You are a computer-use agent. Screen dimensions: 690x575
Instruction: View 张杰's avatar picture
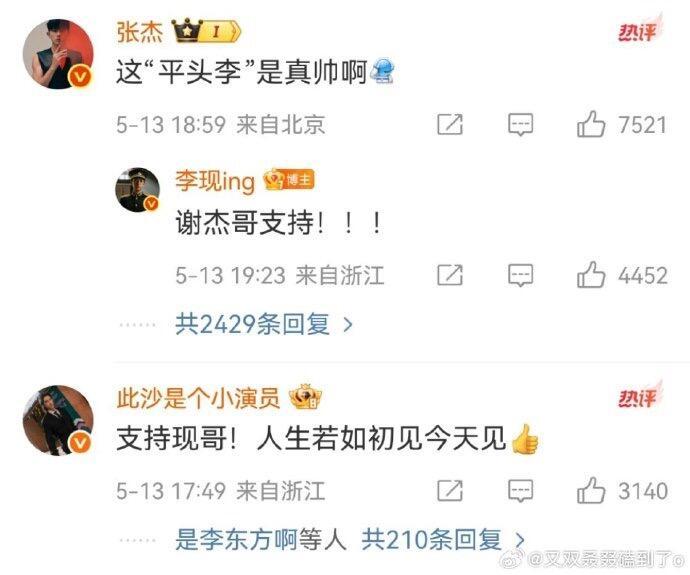58,54
